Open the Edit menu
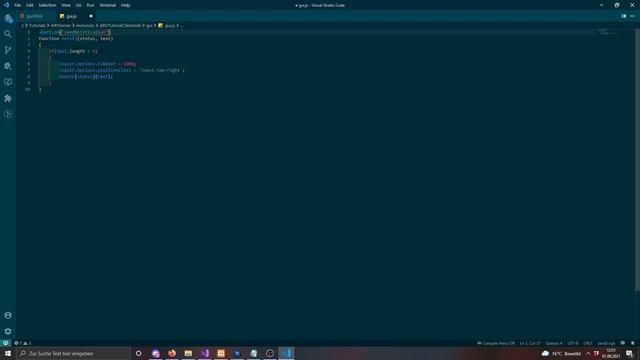 pos(30,5)
